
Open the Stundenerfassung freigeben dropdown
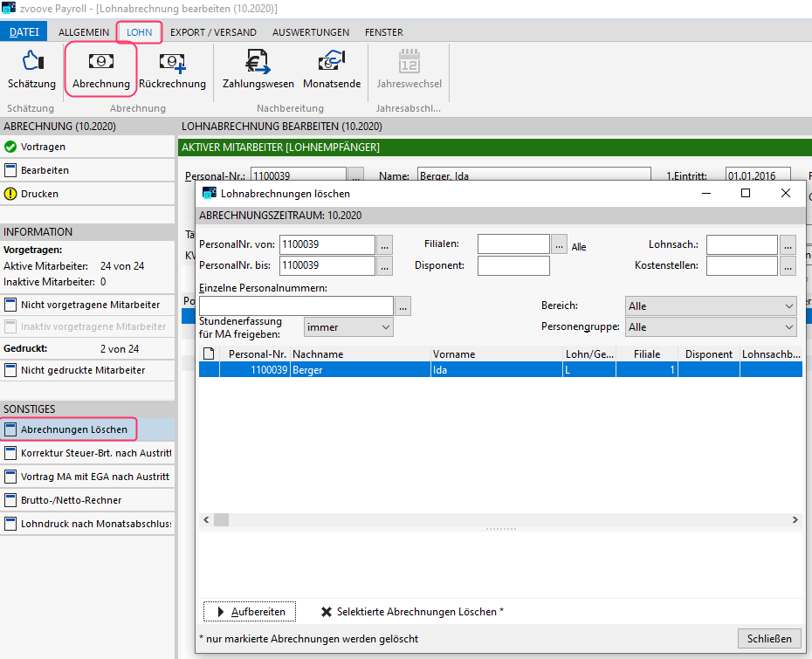point(386,327)
